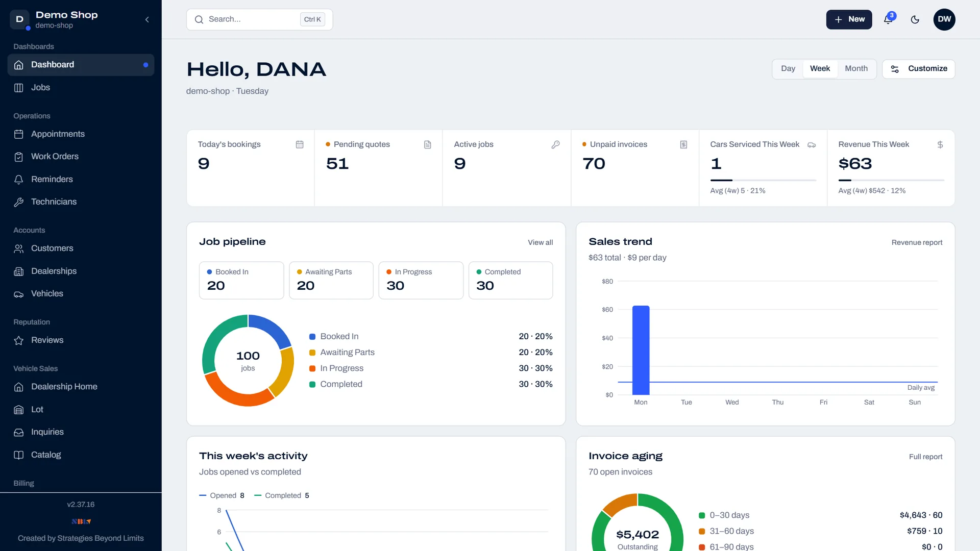This screenshot has height=551, width=980.
Task: Click the New button
Action: point(849,19)
